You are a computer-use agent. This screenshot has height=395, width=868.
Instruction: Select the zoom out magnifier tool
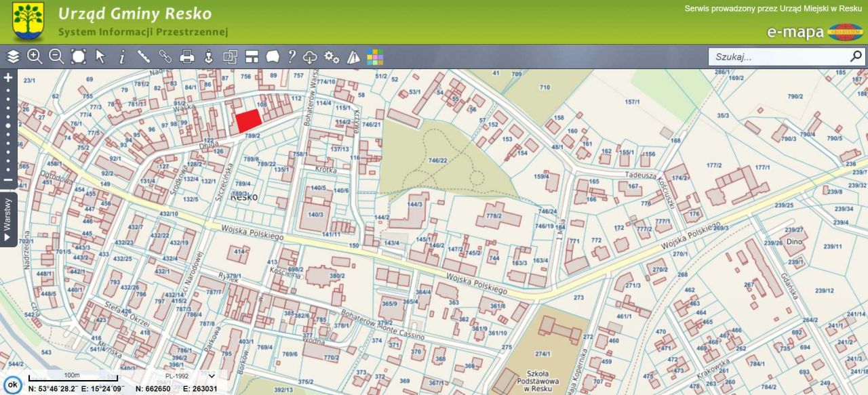coord(56,57)
